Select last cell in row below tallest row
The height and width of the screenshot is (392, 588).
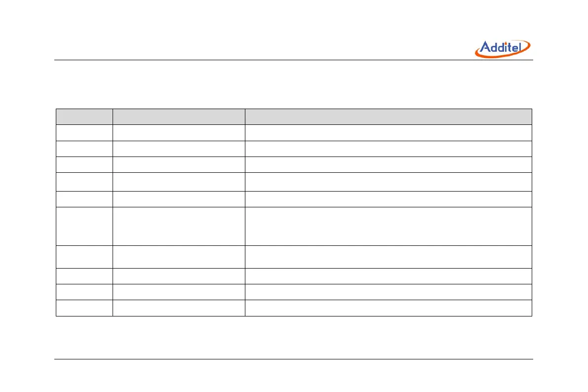pyautogui.click(x=389, y=257)
